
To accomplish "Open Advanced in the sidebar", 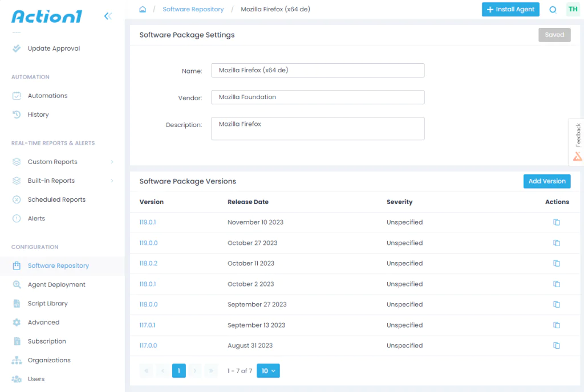I will pos(43,322).
